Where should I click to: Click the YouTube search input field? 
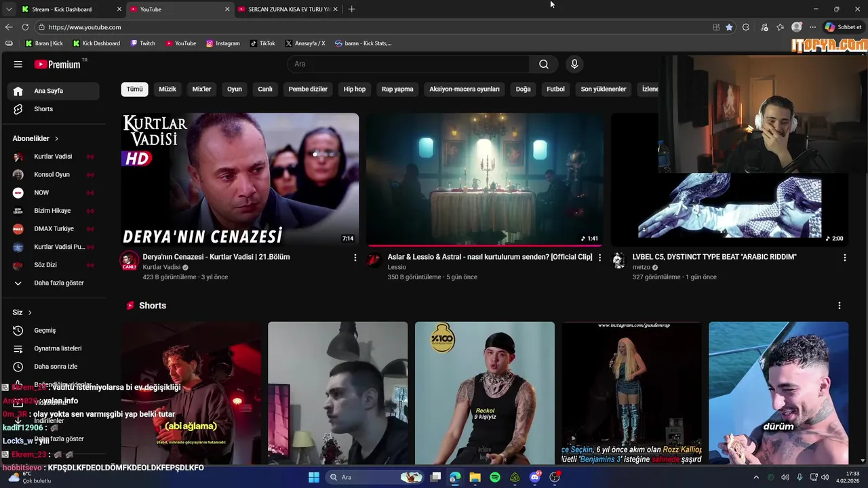[x=409, y=64]
